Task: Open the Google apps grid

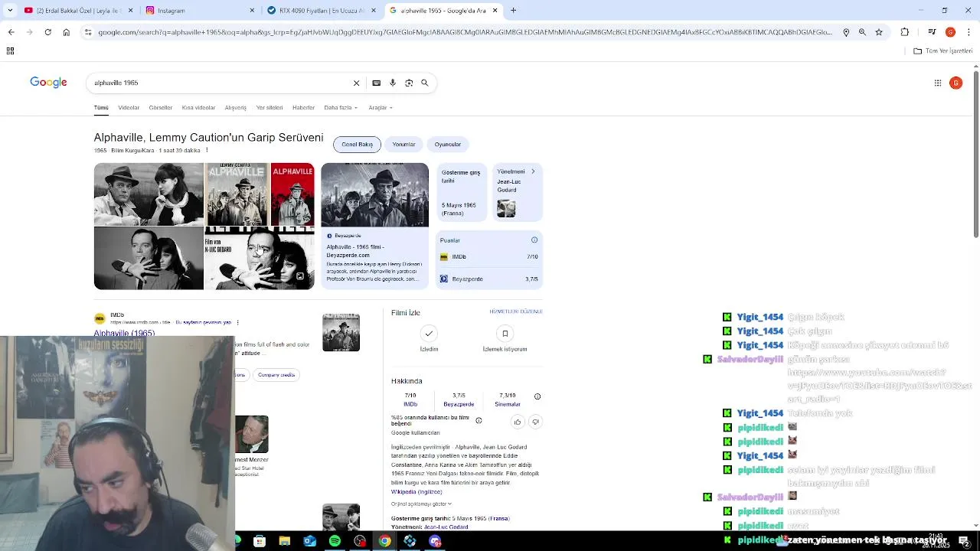Action: click(937, 83)
